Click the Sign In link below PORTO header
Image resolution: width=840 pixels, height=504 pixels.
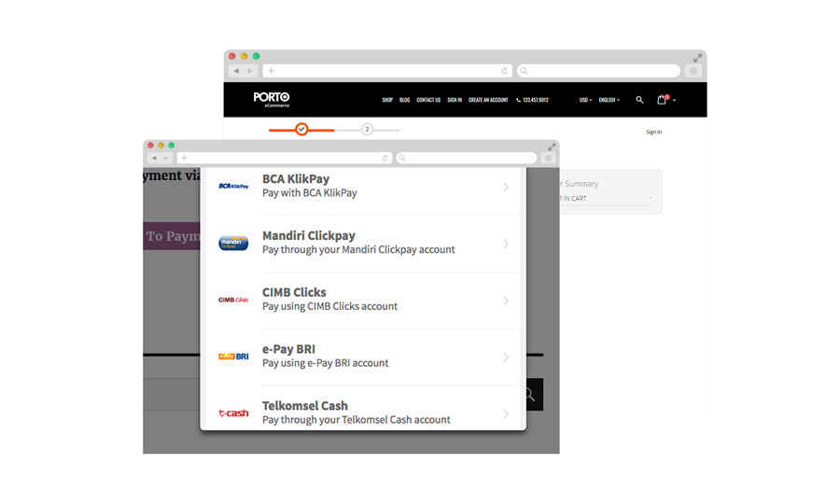tap(653, 132)
